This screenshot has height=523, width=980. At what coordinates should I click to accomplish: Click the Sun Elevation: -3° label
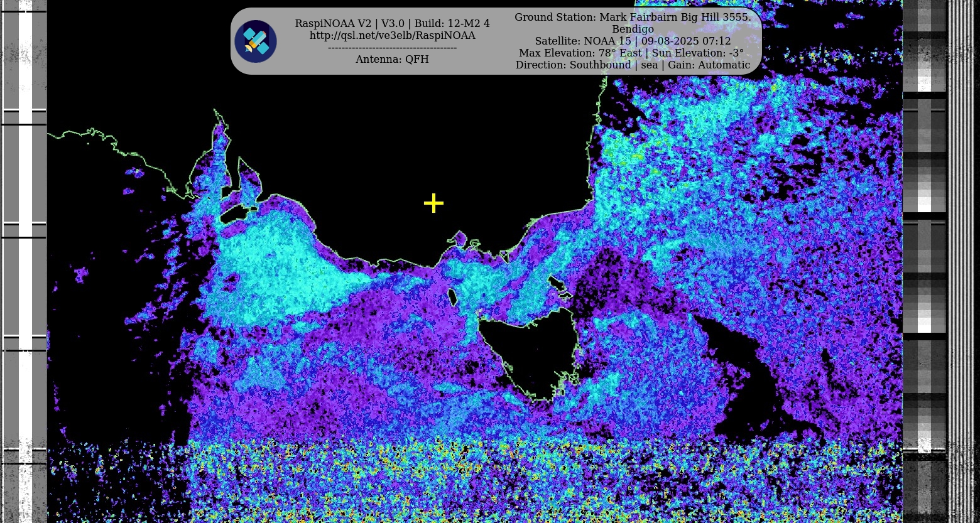(x=697, y=53)
